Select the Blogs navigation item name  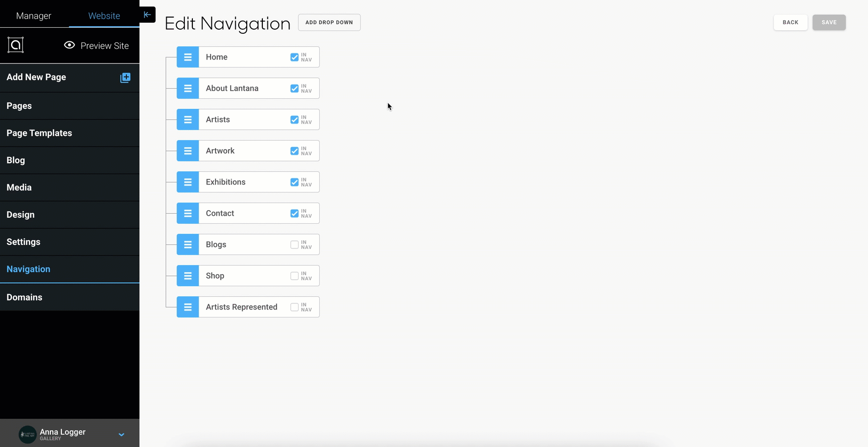(x=216, y=244)
